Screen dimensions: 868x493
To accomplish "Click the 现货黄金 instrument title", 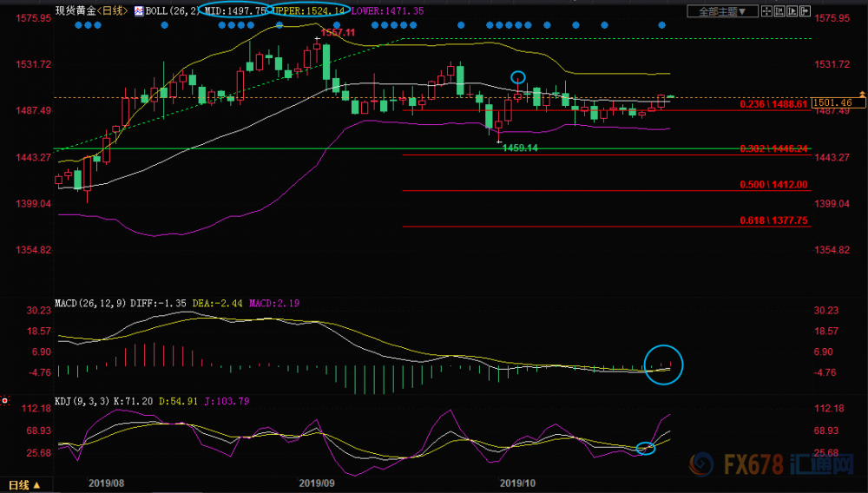I will [x=76, y=10].
